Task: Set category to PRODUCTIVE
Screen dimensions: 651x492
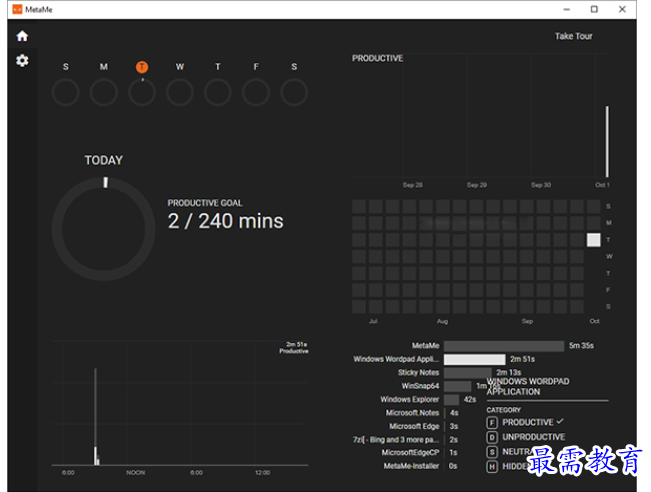Action: click(x=527, y=423)
